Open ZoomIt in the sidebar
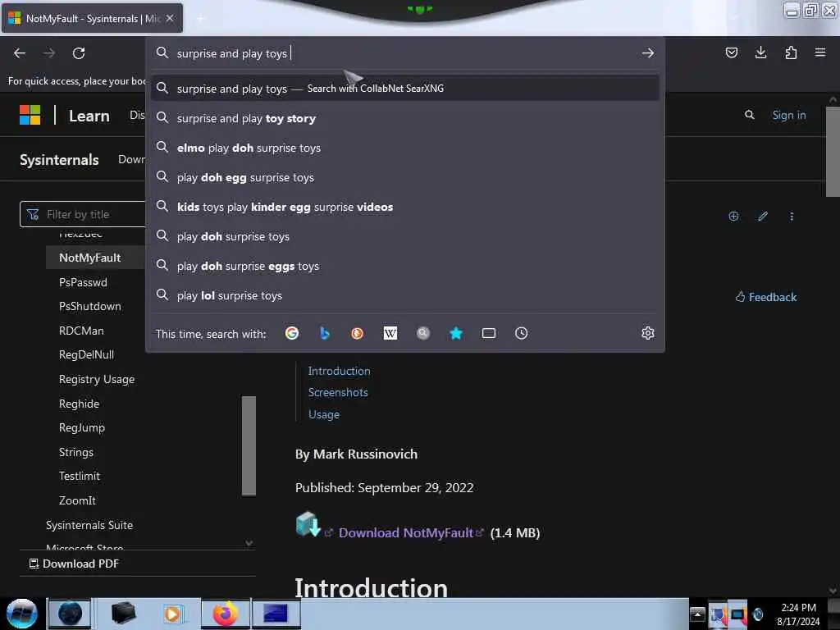This screenshot has width=840, height=630. 77,500
